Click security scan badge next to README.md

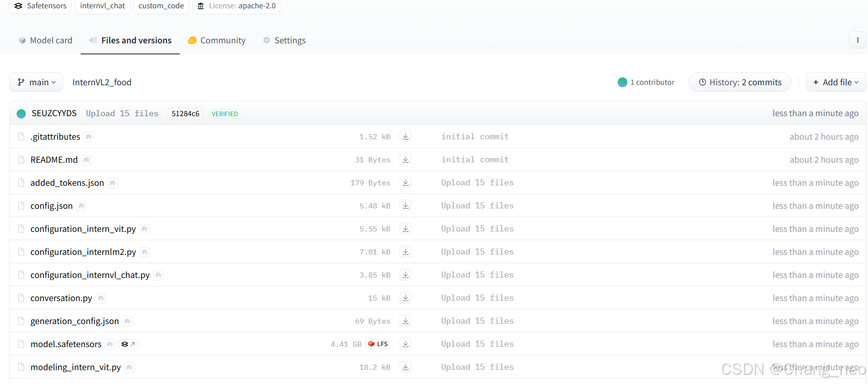tap(86, 160)
